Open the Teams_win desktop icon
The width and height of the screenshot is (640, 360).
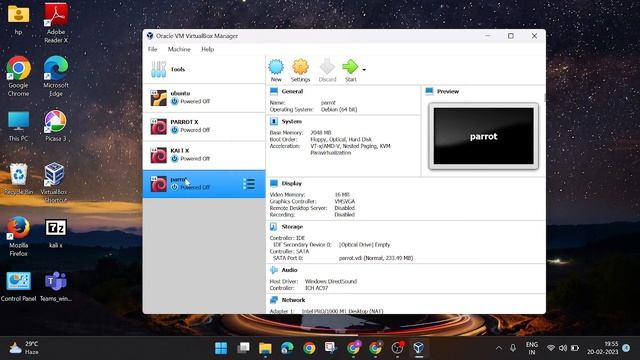click(56, 287)
